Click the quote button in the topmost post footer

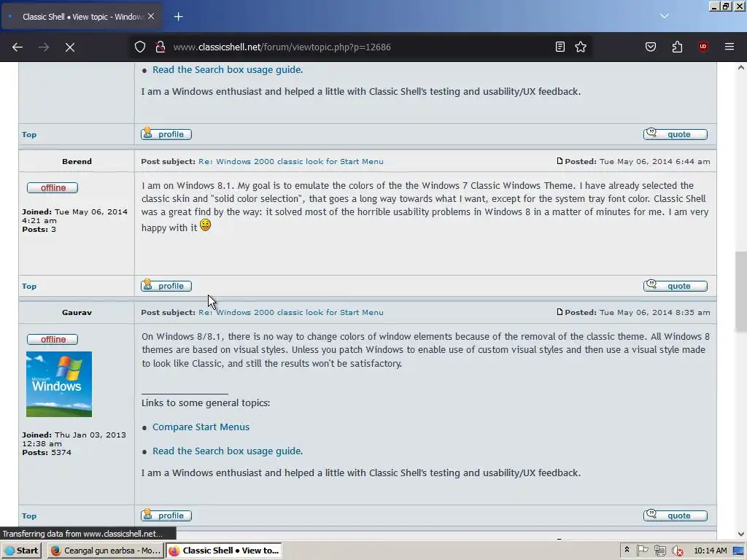676,134
